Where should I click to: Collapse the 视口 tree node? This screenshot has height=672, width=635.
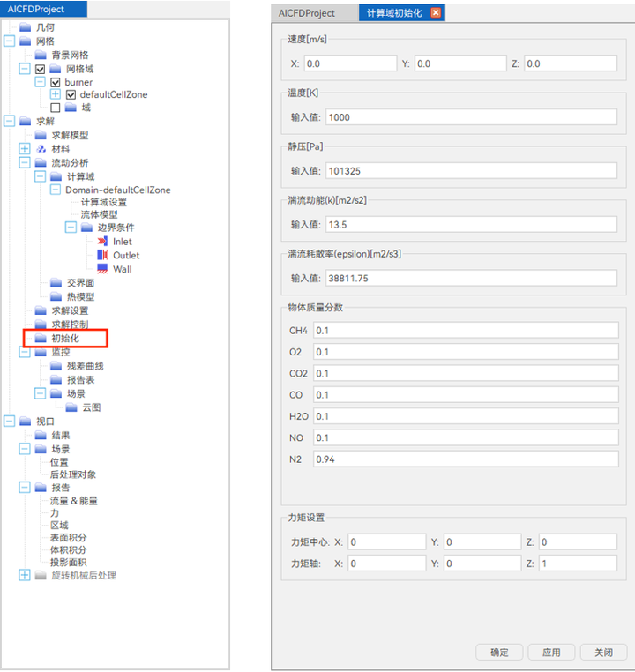[10, 422]
